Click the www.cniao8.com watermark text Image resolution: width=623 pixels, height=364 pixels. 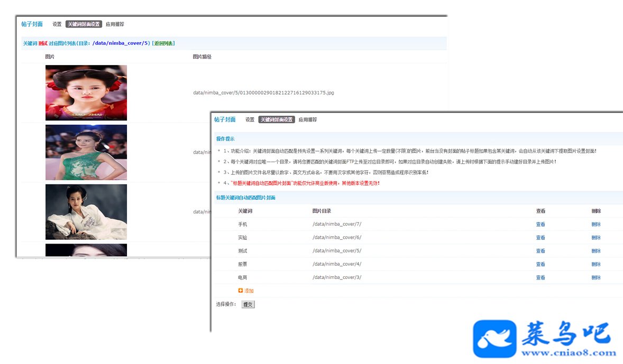569,352
